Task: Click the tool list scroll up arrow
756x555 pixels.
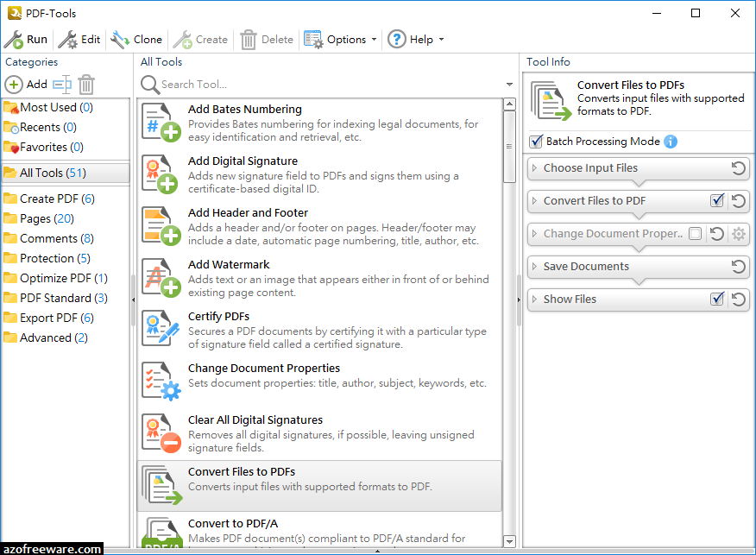Action: coord(509,104)
